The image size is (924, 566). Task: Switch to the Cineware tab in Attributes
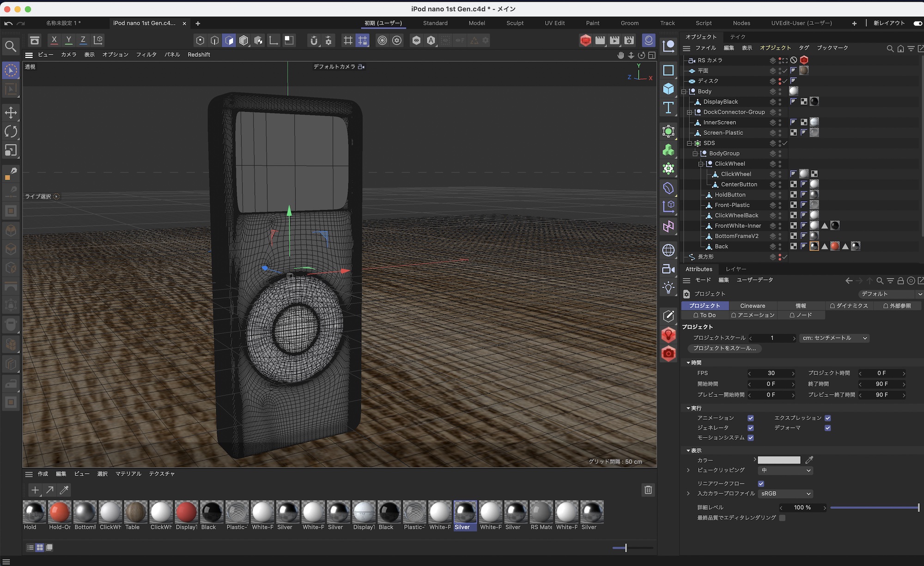tap(753, 306)
